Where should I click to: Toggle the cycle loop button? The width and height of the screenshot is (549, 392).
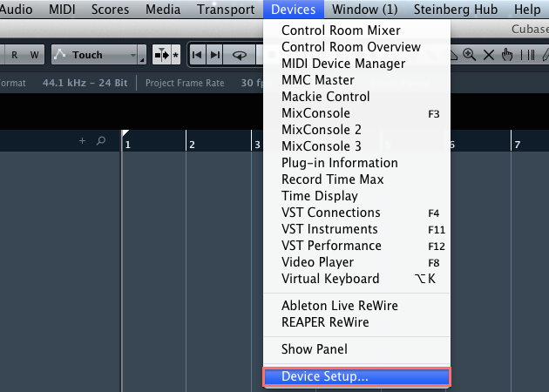240,55
